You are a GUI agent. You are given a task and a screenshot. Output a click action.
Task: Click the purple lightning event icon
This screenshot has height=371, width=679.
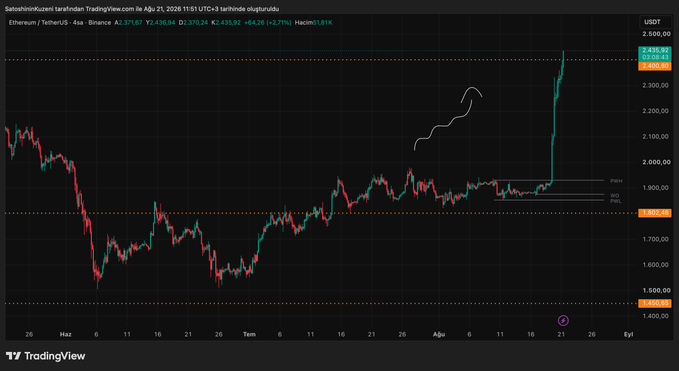(x=563, y=320)
